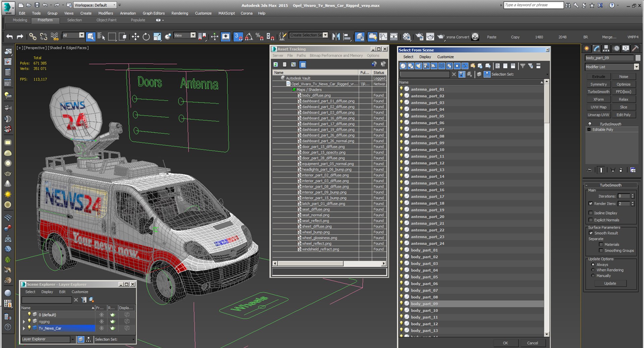
Task: Open Select by Name tool
Action: (x=101, y=37)
